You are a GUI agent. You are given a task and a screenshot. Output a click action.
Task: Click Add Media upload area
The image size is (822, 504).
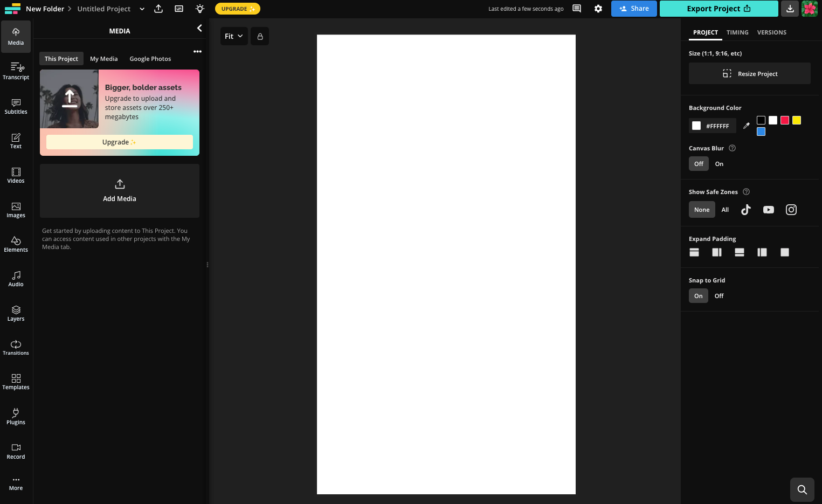click(x=120, y=191)
